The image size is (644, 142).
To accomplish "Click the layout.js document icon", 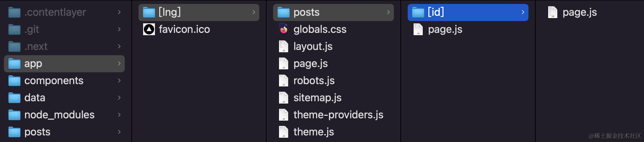I will click(x=284, y=46).
